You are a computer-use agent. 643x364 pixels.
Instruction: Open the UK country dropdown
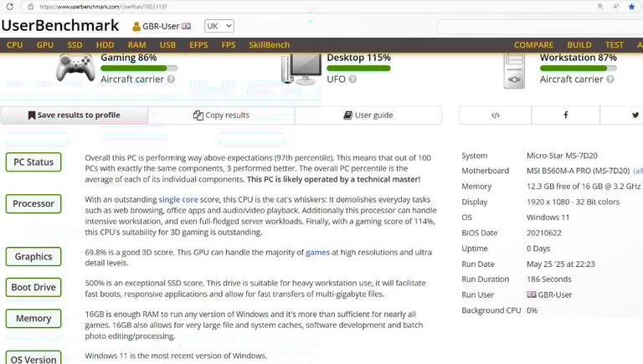click(219, 26)
